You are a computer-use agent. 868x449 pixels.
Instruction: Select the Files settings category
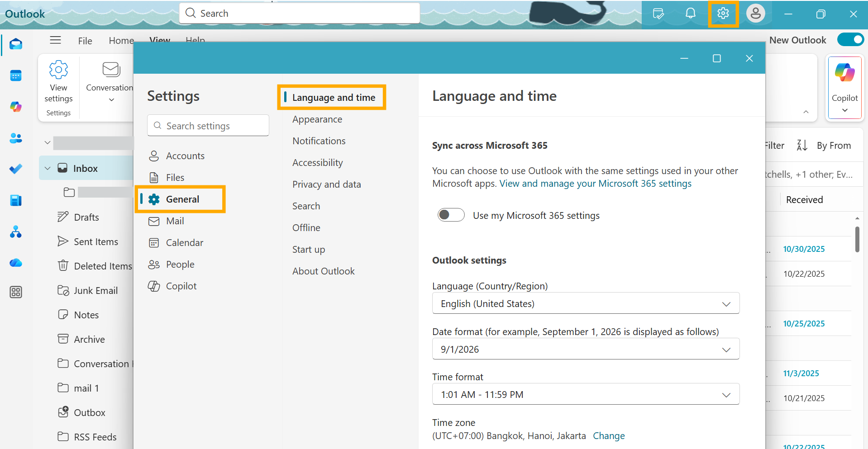175,177
